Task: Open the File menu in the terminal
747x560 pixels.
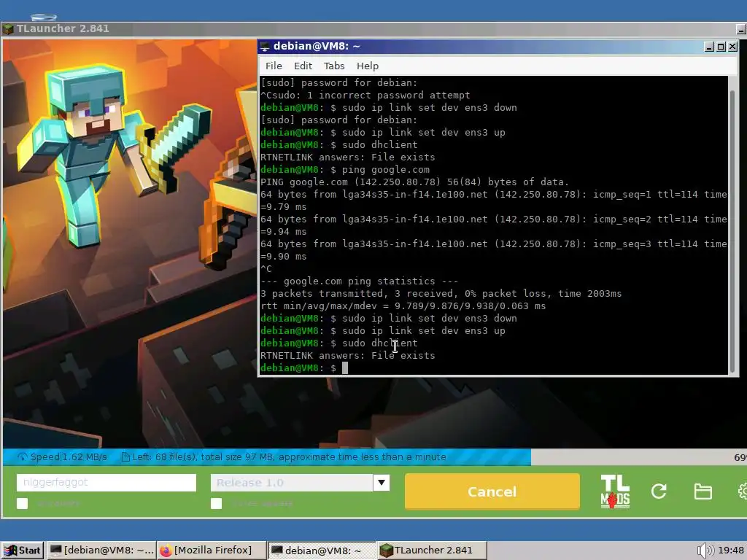Action: tap(274, 66)
